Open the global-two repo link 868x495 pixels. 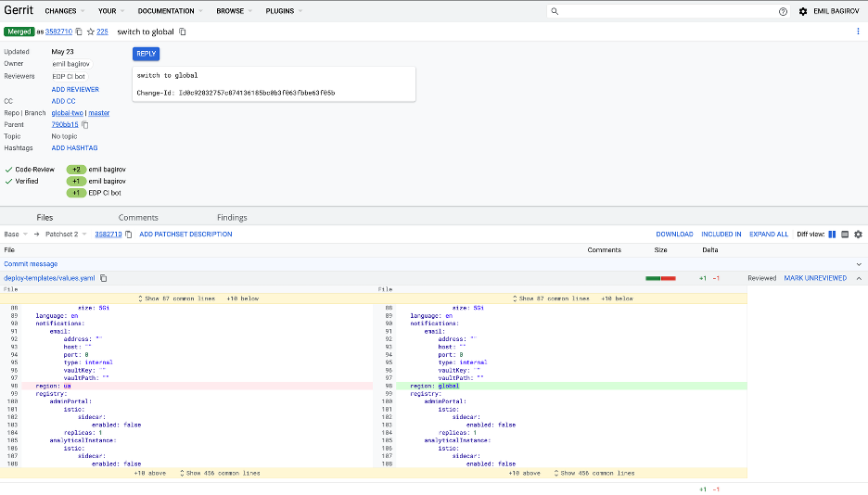pos(68,113)
